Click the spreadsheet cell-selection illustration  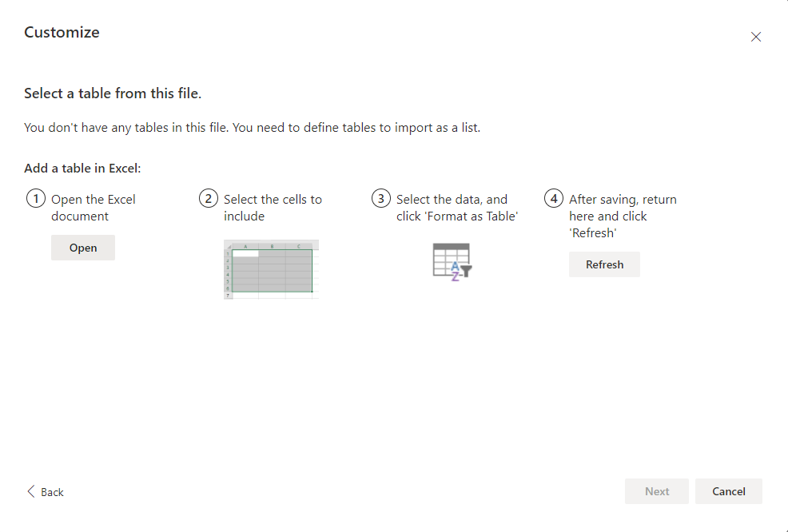pyautogui.click(x=272, y=270)
